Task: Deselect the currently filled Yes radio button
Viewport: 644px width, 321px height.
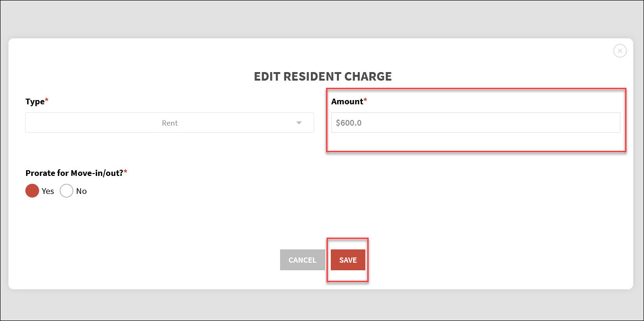Action: pos(31,191)
